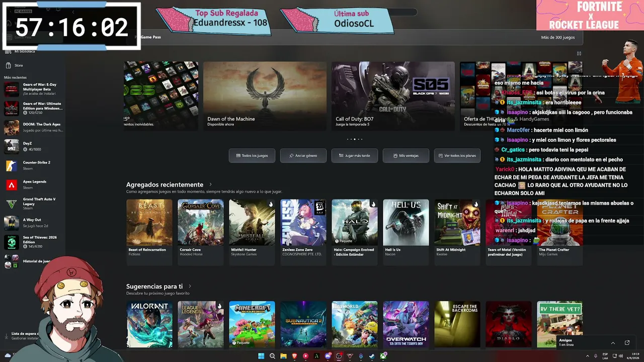Open Discord from the taskbar
The width and height of the screenshot is (644, 362).
(328, 356)
